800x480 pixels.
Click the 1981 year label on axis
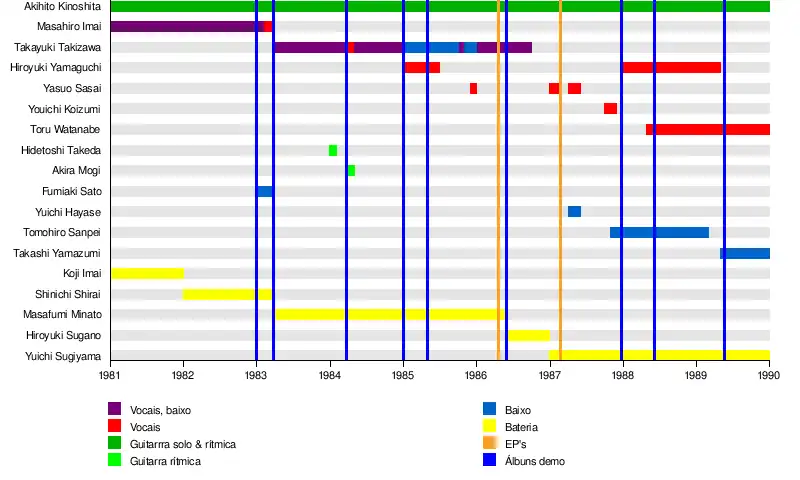click(x=110, y=374)
